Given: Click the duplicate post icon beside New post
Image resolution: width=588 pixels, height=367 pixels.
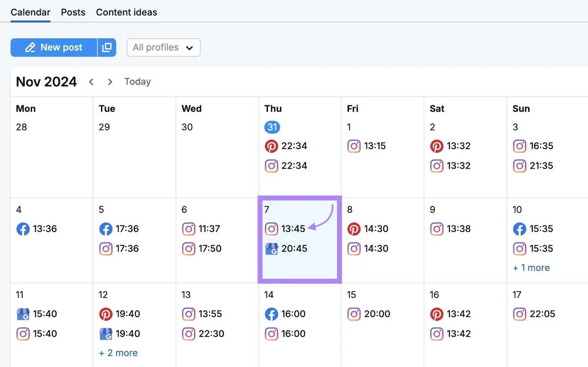Looking at the screenshot, I should click(x=107, y=48).
